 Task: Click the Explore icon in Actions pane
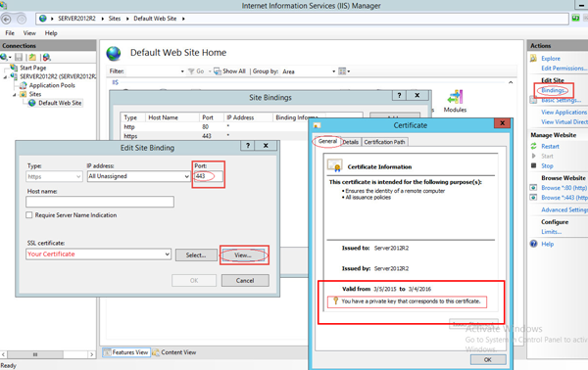tap(533, 59)
